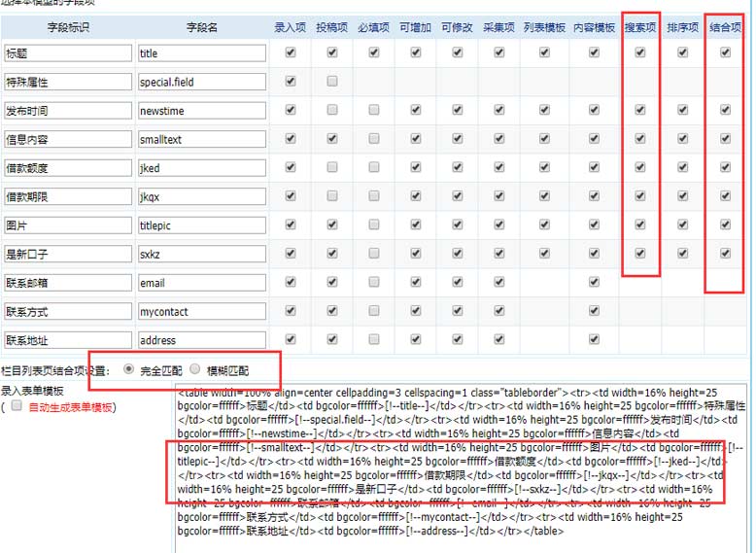Click the 字段标识 column header
This screenshot has height=553, width=756.
click(68, 27)
